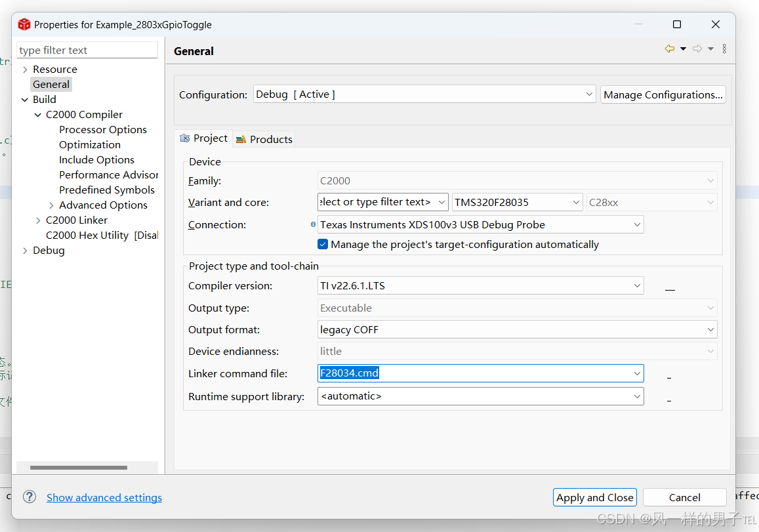This screenshot has height=532, width=759.
Task: Switch to the Products tab
Action: (x=264, y=140)
